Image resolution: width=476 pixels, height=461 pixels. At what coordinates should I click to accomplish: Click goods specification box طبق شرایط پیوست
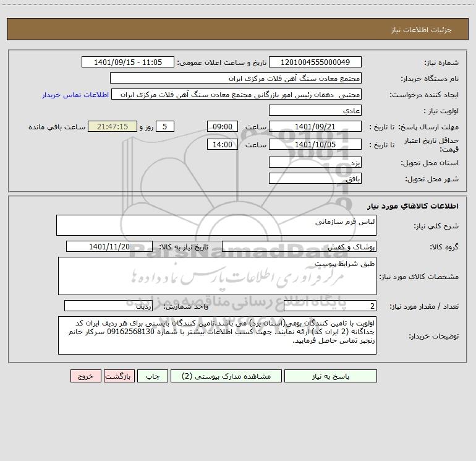point(217,276)
